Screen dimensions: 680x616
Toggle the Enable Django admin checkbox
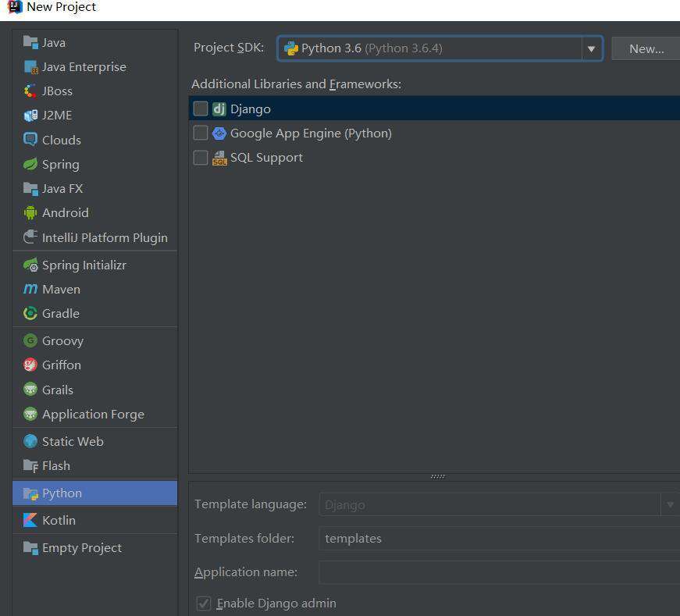click(x=204, y=603)
